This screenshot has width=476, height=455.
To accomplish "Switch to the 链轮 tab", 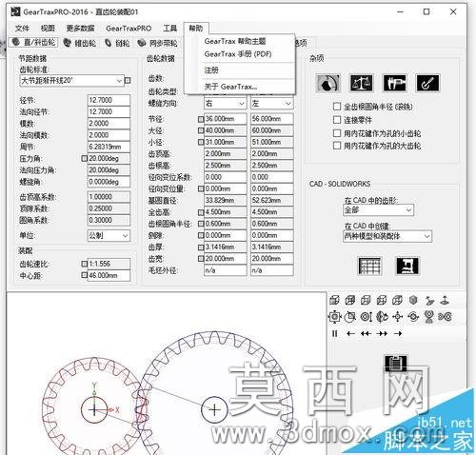I will (x=117, y=43).
